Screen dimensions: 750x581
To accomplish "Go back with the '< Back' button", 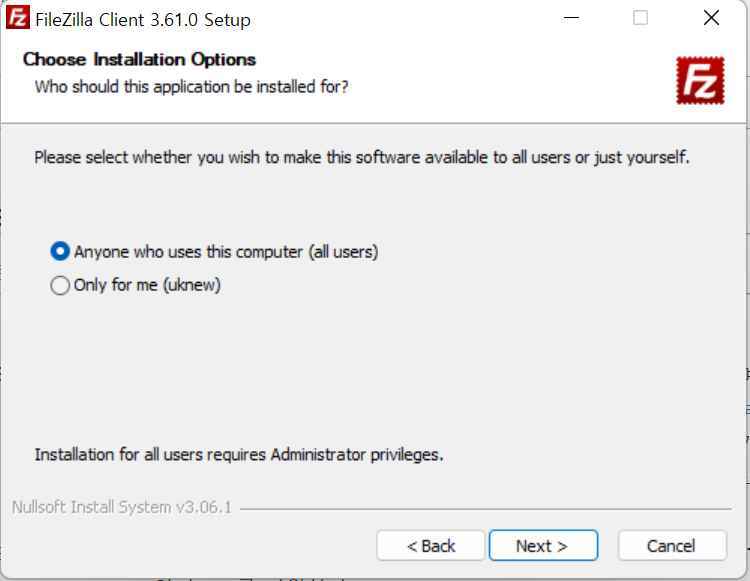I will coord(430,546).
